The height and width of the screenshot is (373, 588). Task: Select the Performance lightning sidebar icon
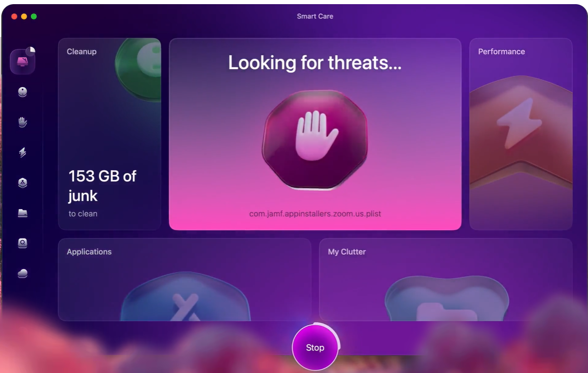(x=23, y=152)
